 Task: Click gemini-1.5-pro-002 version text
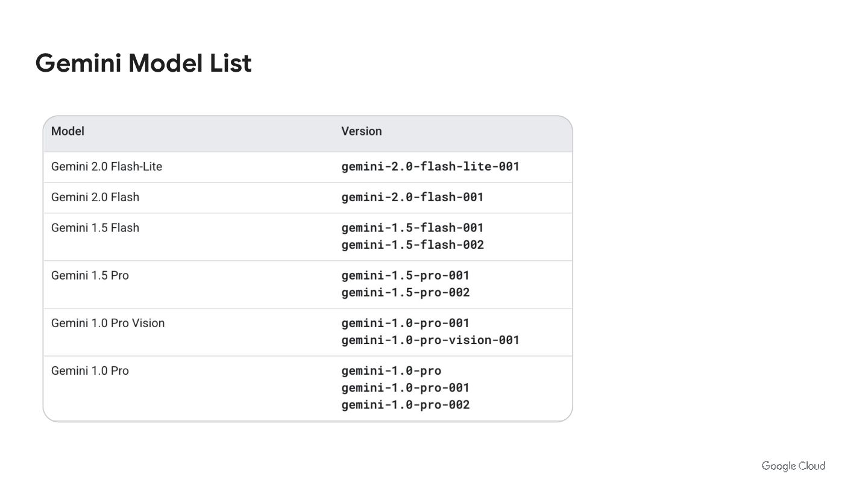pos(405,292)
